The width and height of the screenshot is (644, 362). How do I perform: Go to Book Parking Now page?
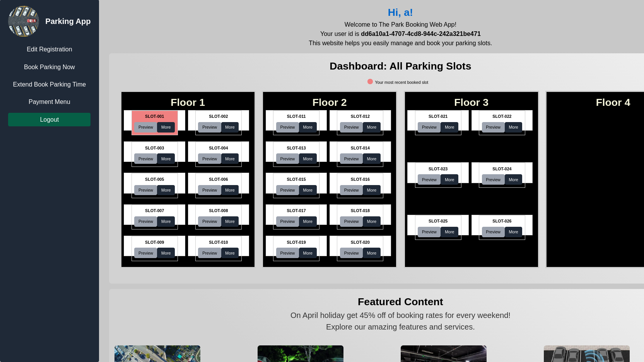(x=49, y=67)
